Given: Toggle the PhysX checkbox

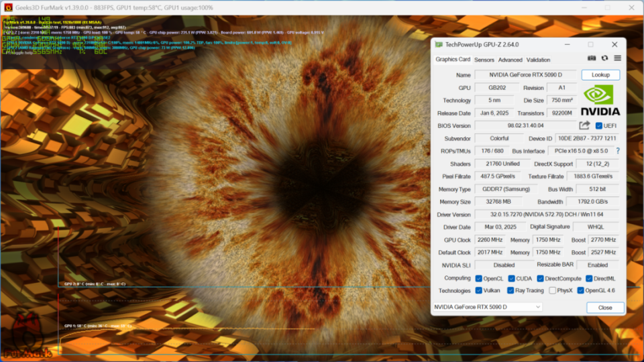Looking at the screenshot, I should (x=552, y=290).
